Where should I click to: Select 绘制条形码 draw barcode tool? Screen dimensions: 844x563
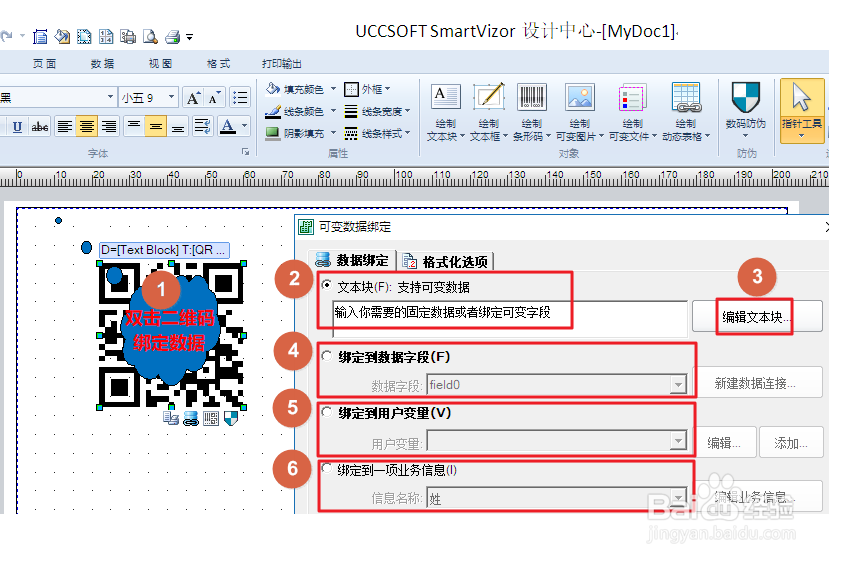(x=532, y=112)
